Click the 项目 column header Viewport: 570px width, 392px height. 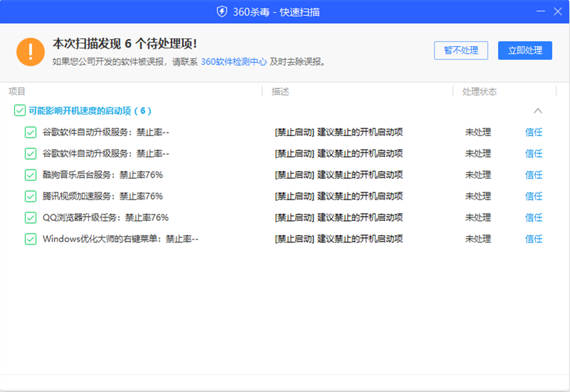tap(17, 91)
